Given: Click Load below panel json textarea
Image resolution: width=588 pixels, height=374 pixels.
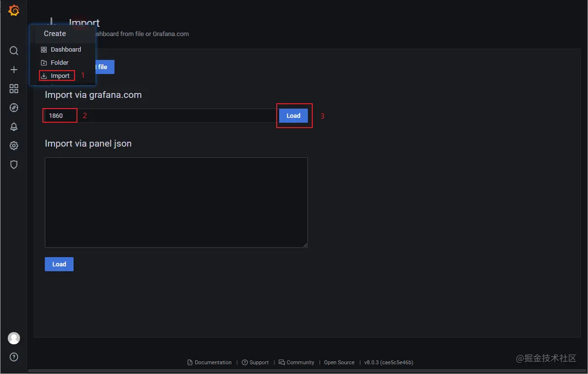Looking at the screenshot, I should (59, 264).
